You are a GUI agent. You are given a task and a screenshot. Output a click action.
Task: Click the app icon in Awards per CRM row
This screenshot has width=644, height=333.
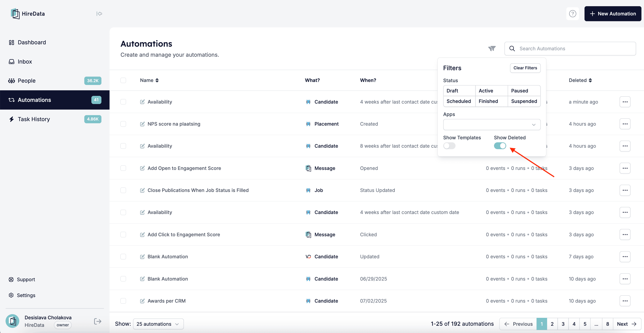308,301
